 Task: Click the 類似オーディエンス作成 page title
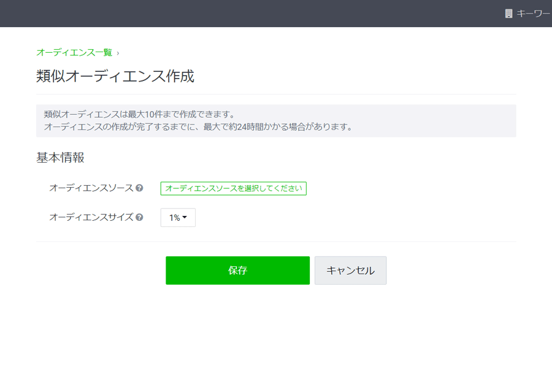point(115,76)
